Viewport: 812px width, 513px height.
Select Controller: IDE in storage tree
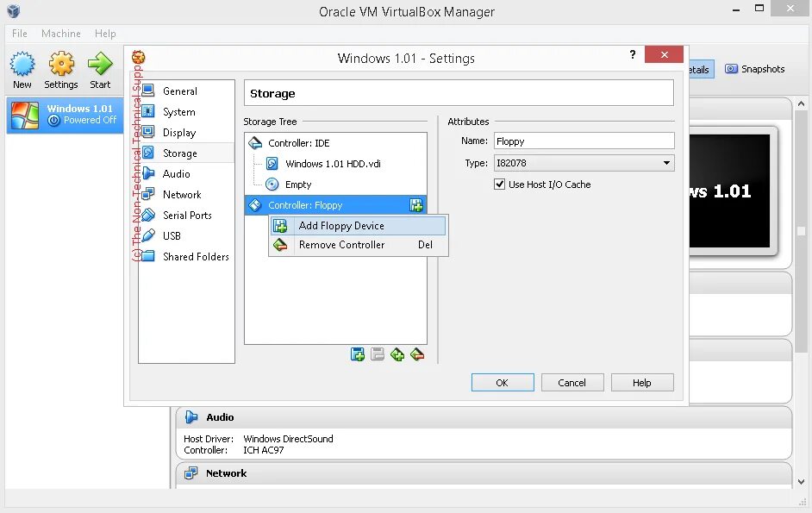335,143
